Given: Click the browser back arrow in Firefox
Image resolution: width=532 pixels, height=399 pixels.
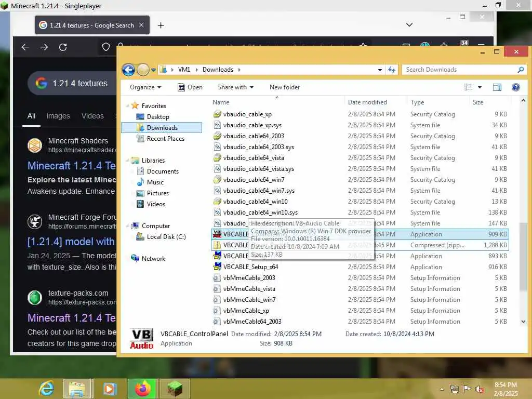Looking at the screenshot, I should click(25, 47).
